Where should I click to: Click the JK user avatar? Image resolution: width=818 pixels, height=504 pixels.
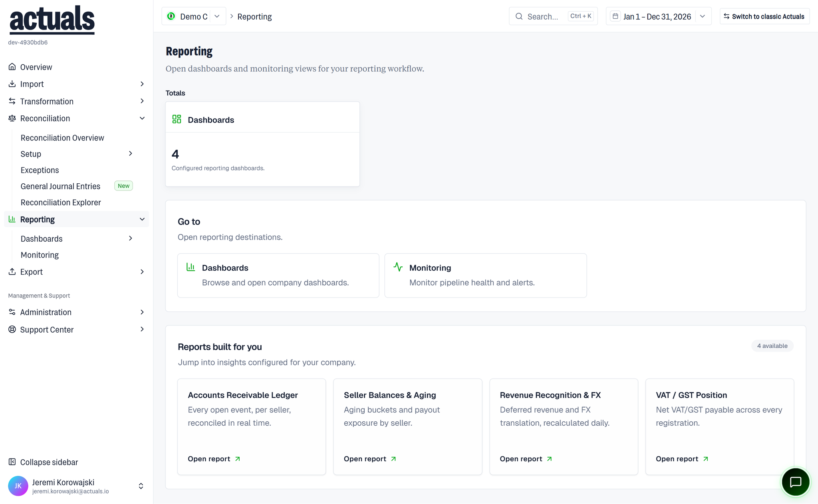click(x=18, y=486)
